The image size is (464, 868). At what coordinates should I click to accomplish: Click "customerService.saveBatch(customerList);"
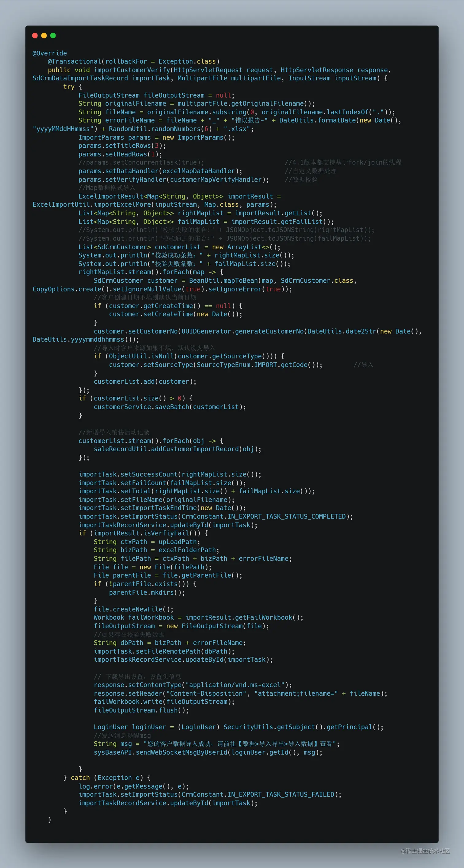tap(170, 407)
